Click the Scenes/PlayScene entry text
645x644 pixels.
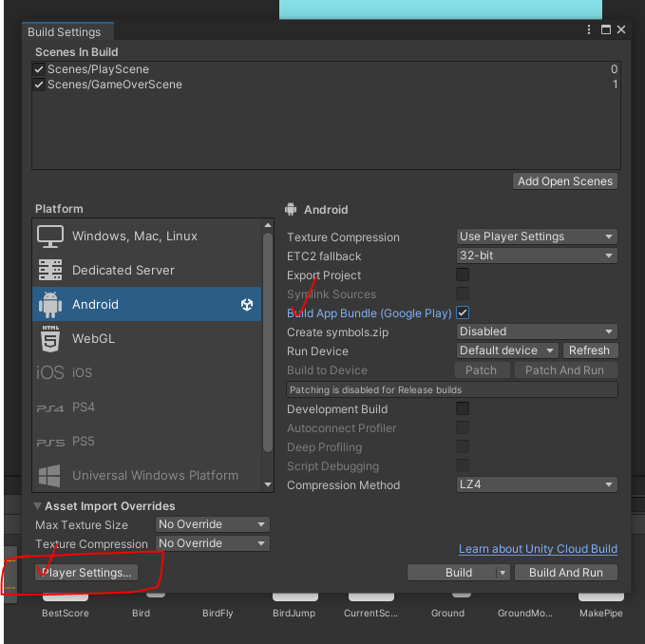pyautogui.click(x=98, y=69)
